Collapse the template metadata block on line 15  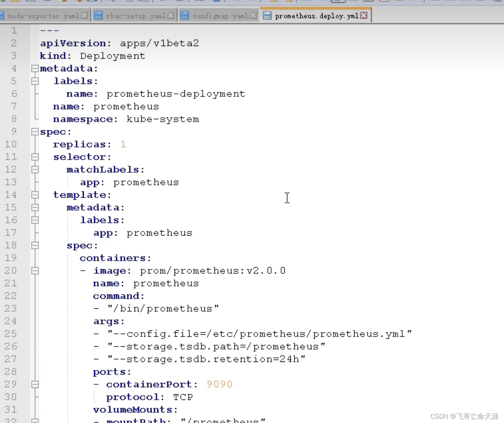35,207
